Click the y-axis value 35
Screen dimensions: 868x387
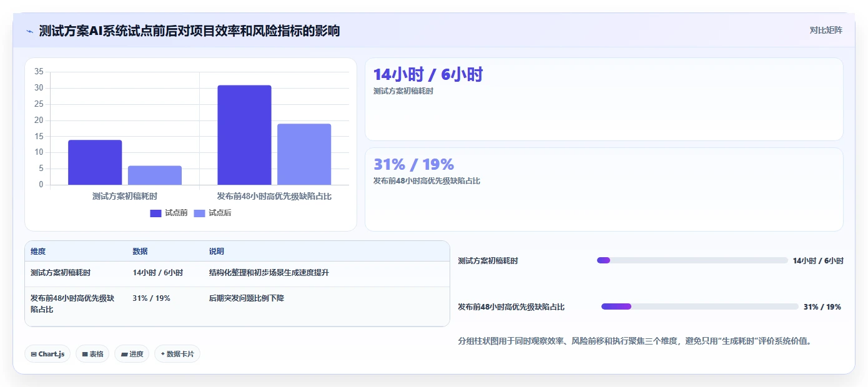39,72
